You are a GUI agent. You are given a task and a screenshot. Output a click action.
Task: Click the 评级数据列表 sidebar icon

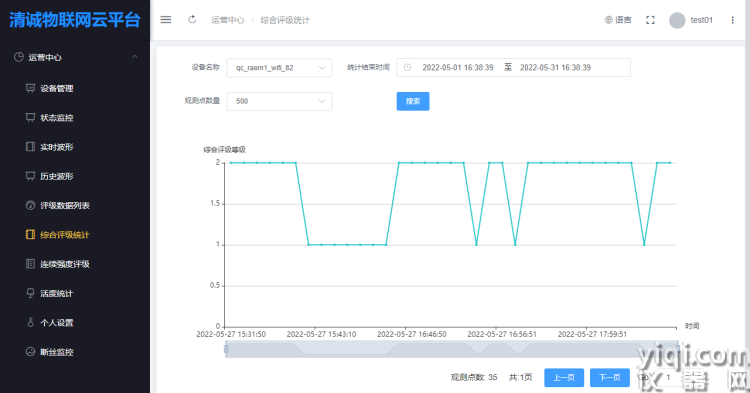pyautogui.click(x=30, y=205)
